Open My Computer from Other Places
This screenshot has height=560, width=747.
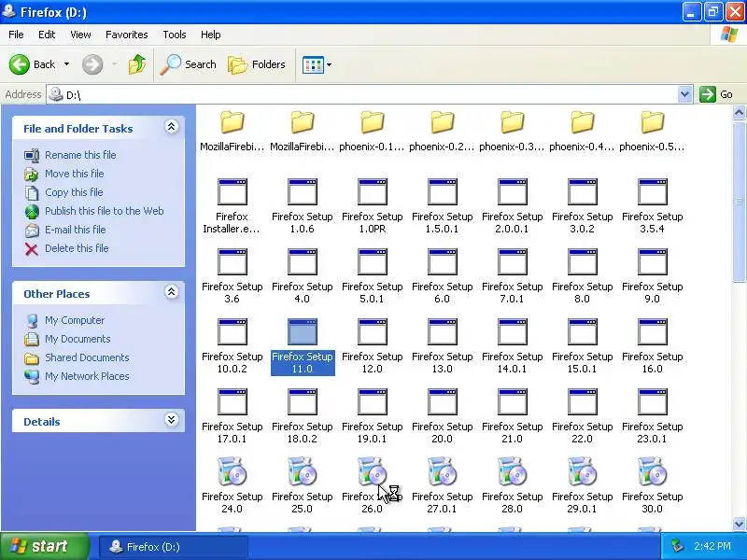tap(75, 320)
